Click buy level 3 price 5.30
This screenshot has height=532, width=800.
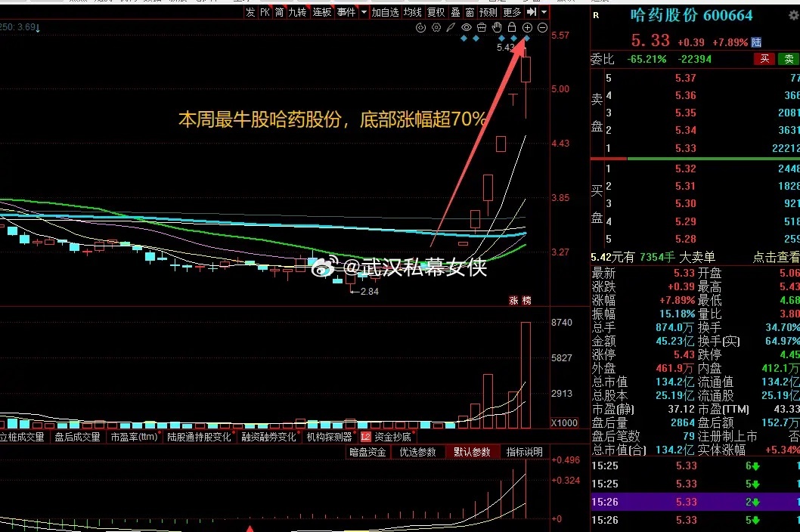686,203
